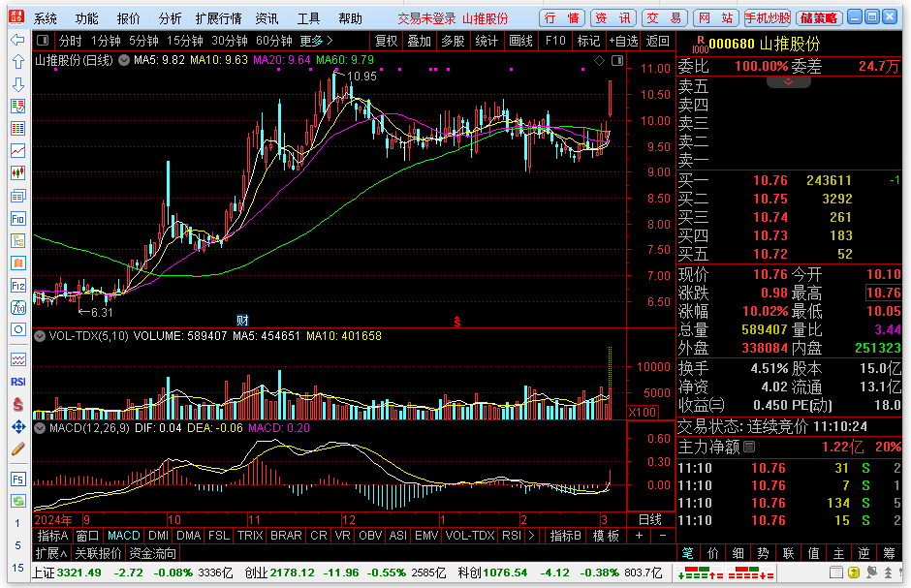Click the X100 volume scale label

pyautogui.click(x=643, y=412)
